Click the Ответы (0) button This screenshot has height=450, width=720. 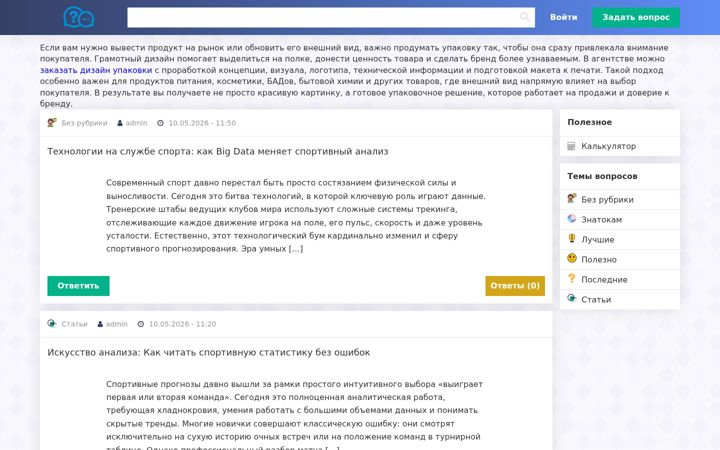coord(515,286)
